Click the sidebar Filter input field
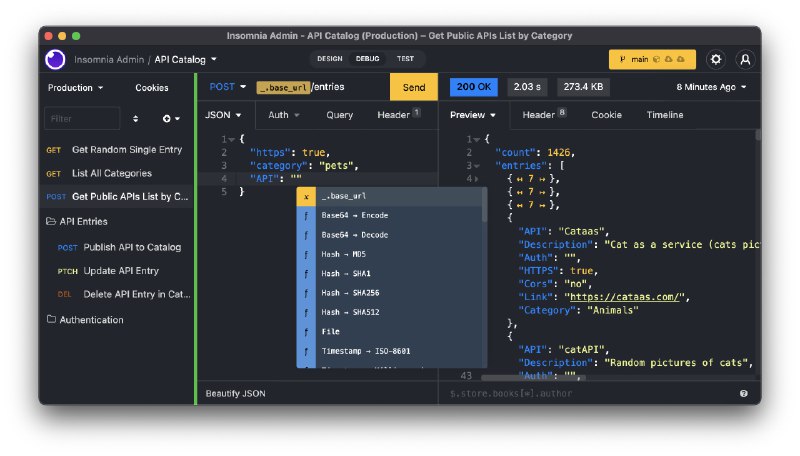This screenshot has width=800, height=456. click(82, 119)
